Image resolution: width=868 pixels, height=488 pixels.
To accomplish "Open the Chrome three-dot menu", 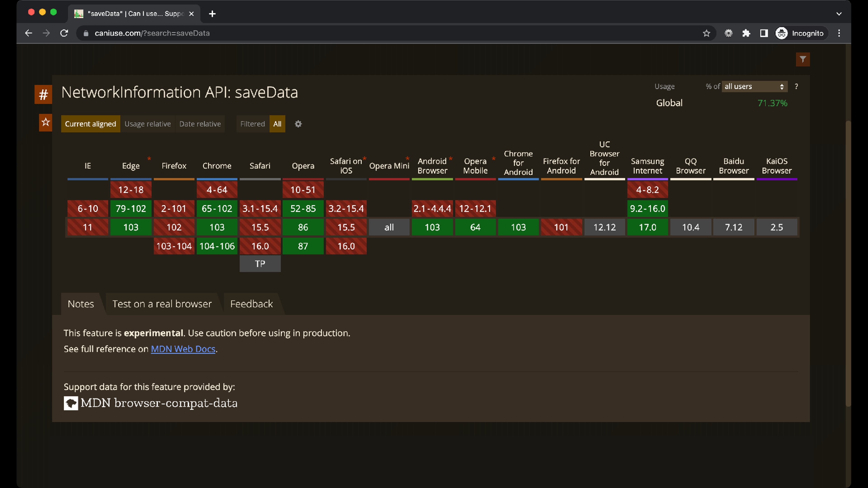I will [839, 33].
